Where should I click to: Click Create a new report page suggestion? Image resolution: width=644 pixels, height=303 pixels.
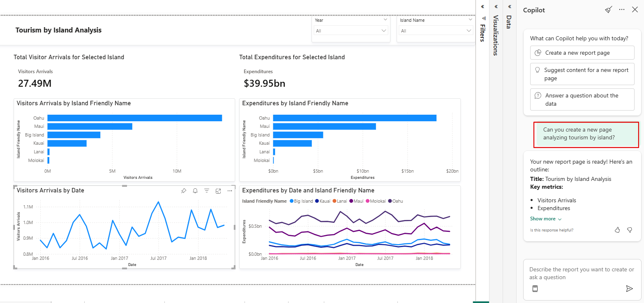tap(582, 53)
